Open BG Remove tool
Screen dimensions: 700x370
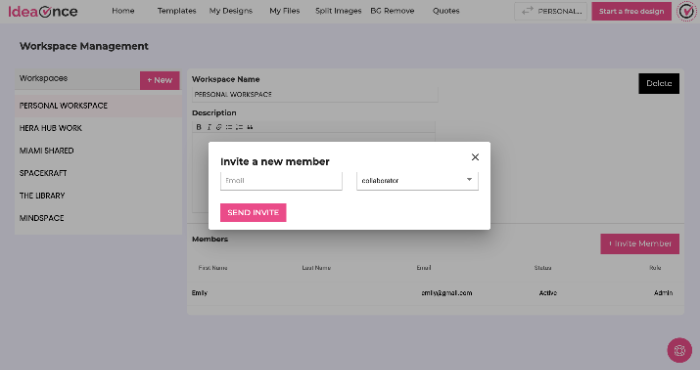point(392,11)
